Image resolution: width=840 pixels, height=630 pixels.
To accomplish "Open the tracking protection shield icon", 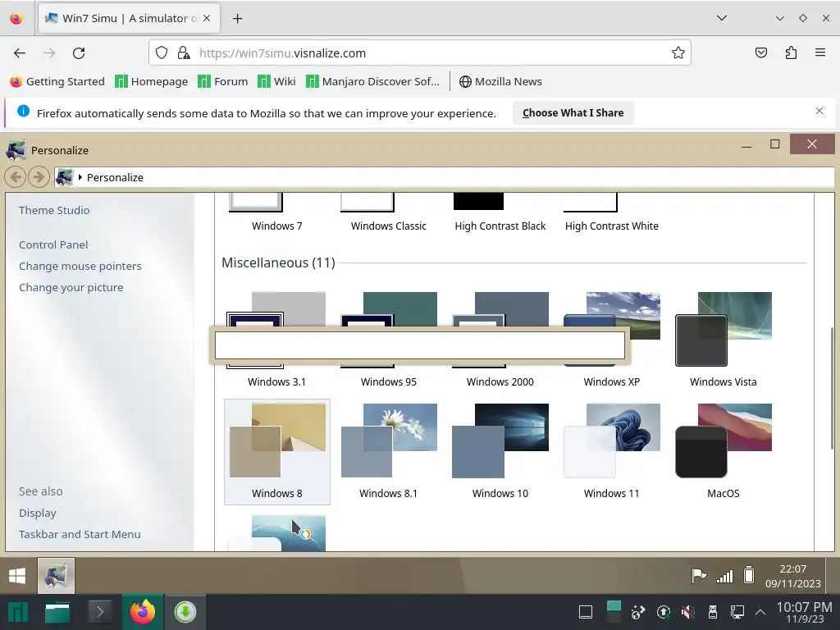I will click(162, 53).
